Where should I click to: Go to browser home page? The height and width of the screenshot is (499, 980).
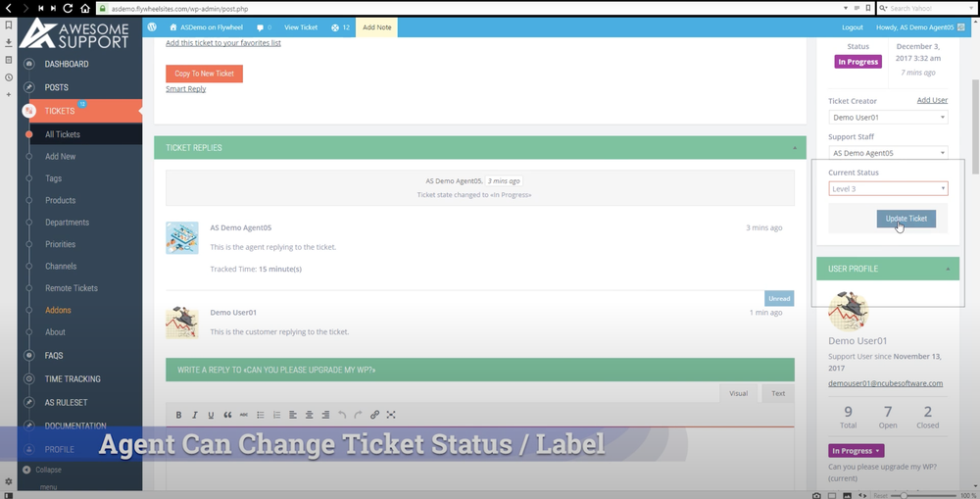[85, 8]
